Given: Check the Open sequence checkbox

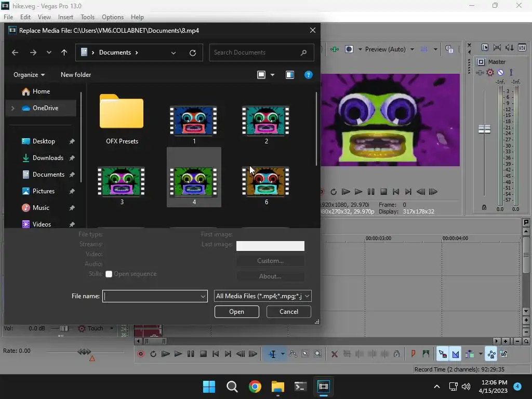Looking at the screenshot, I should (109, 274).
